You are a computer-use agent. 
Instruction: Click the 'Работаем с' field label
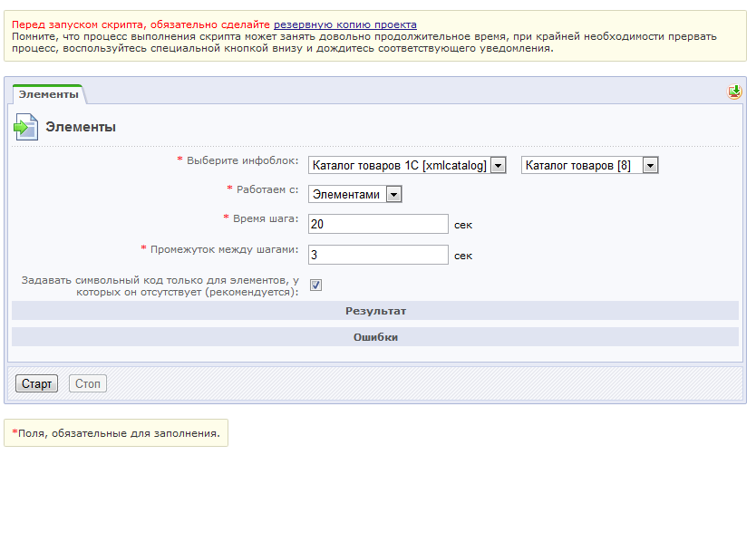(x=267, y=189)
